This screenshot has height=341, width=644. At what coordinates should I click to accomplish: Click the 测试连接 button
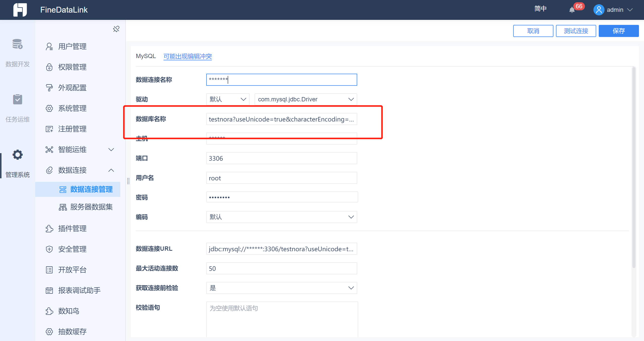(576, 31)
